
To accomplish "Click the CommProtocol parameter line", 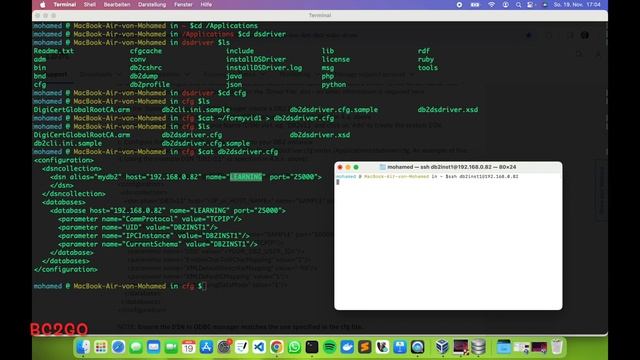I will coord(150,219).
